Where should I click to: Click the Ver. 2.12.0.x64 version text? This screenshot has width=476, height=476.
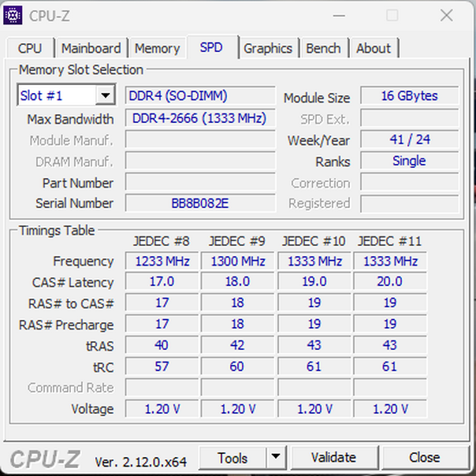tap(140, 462)
